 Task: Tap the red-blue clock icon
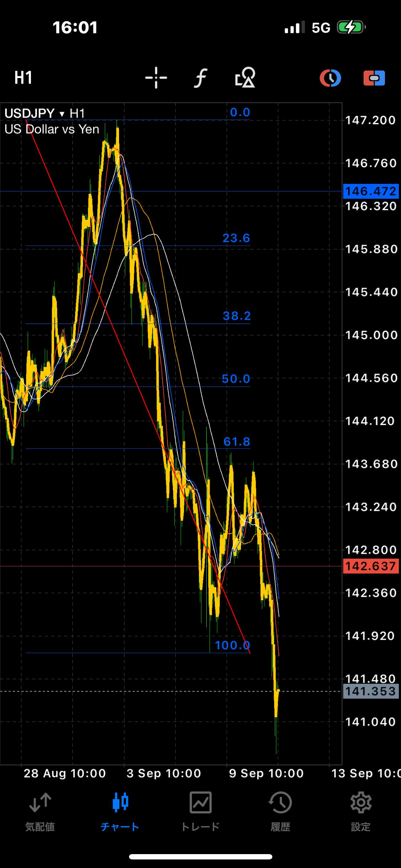point(330,78)
